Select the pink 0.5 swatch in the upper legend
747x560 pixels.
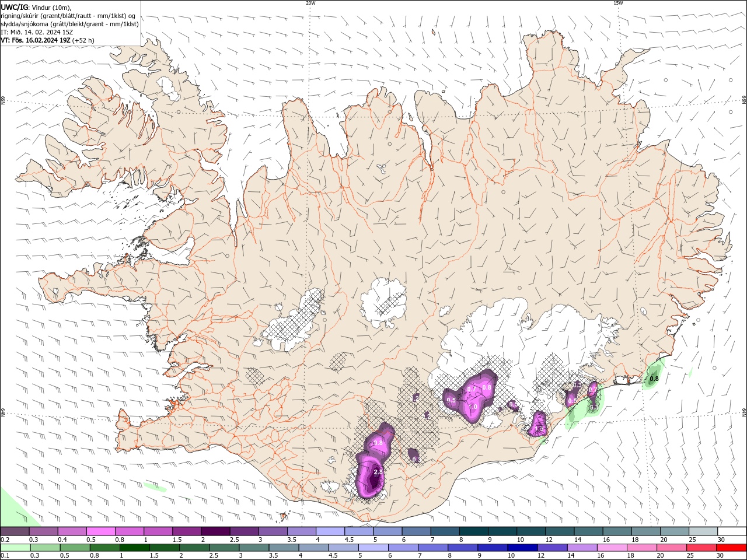100,531
